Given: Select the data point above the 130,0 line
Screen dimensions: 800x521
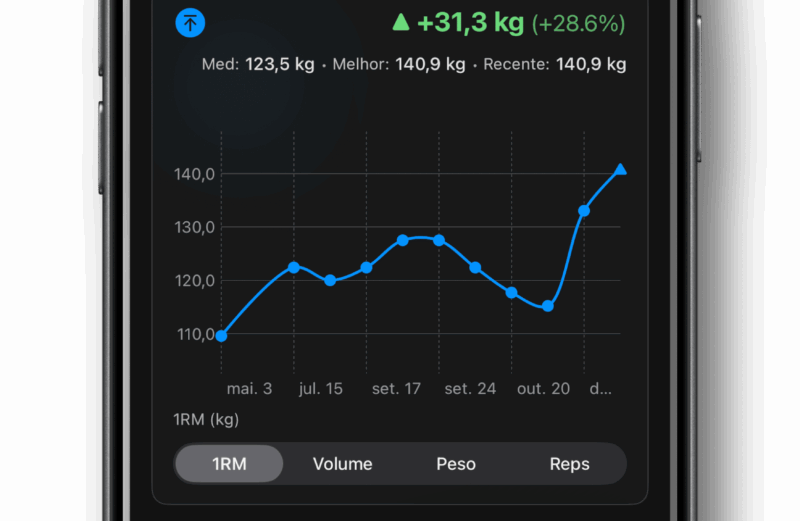Looking at the screenshot, I should (584, 211).
